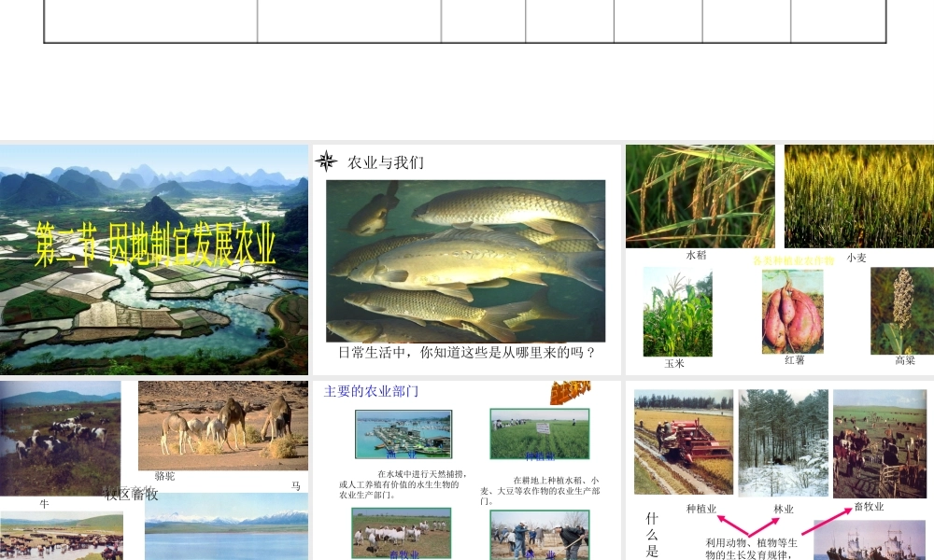Click the sheep flock image labeled 畜牧业
Image resolution: width=934 pixels, height=560 pixels.
coord(402,533)
